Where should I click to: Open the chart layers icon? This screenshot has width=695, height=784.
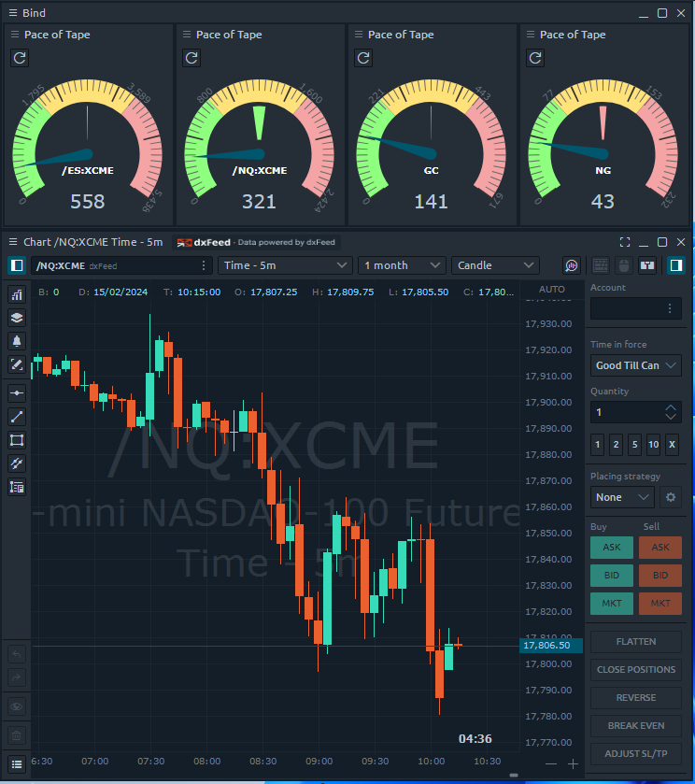(16, 318)
